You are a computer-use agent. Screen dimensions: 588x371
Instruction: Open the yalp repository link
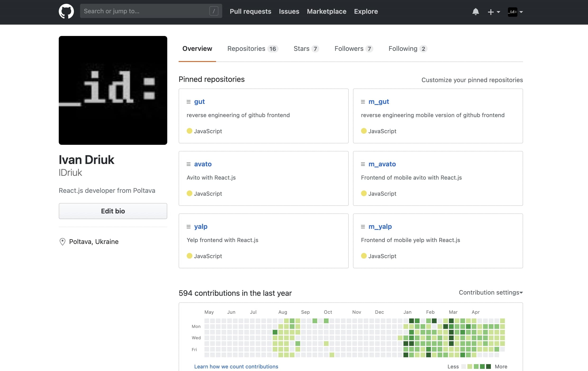[201, 227]
